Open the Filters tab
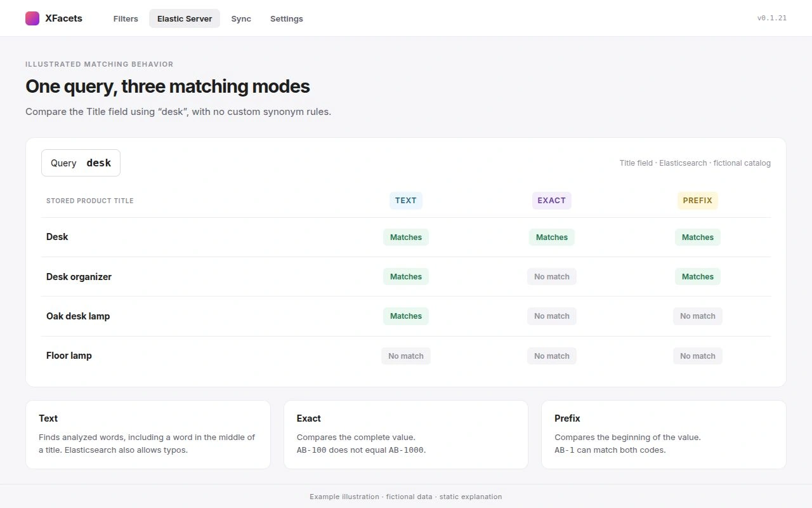Viewport: 812px width, 508px height. pyautogui.click(x=126, y=18)
